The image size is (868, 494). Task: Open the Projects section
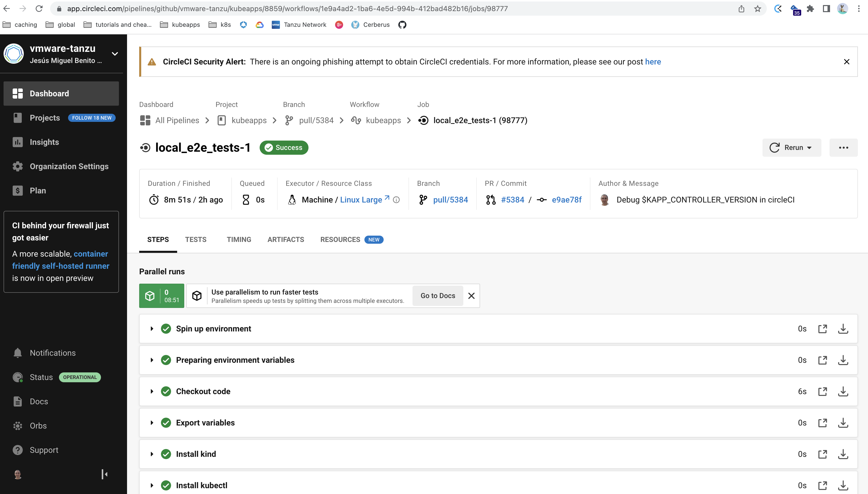tap(45, 118)
